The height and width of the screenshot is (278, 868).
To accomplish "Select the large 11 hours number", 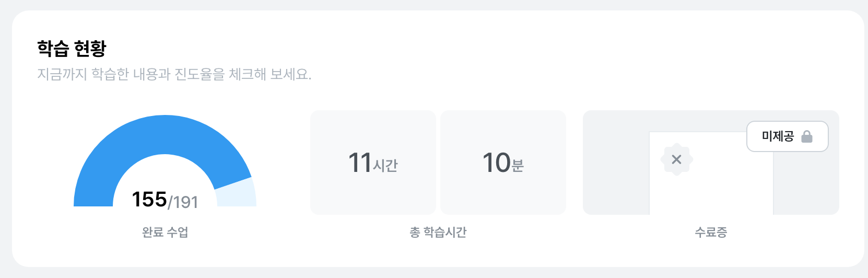I will click(360, 163).
